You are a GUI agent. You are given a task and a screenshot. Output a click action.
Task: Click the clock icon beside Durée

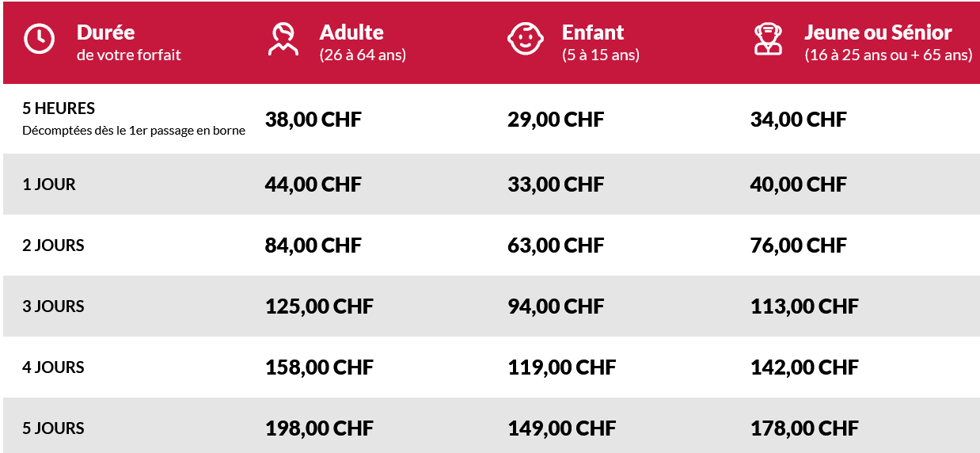click(39, 39)
